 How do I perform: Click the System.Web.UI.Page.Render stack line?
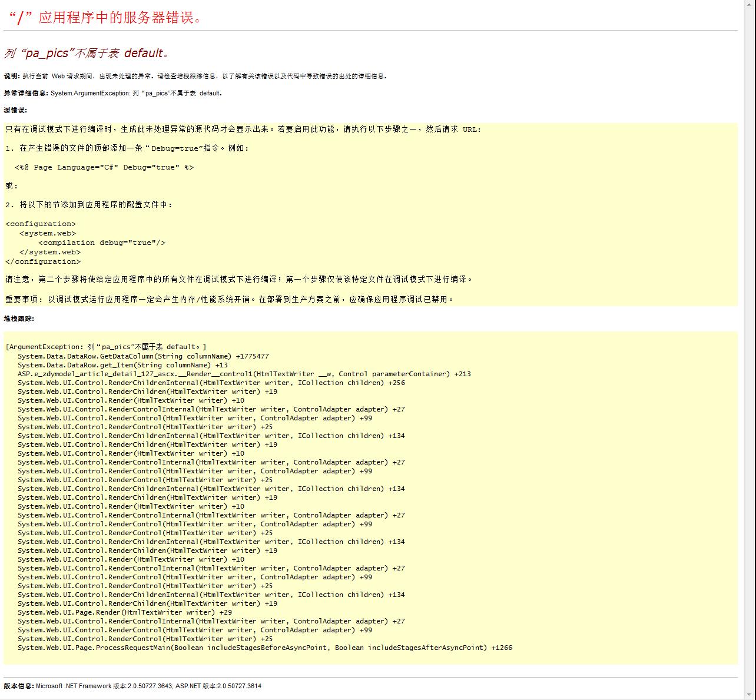coord(125,612)
